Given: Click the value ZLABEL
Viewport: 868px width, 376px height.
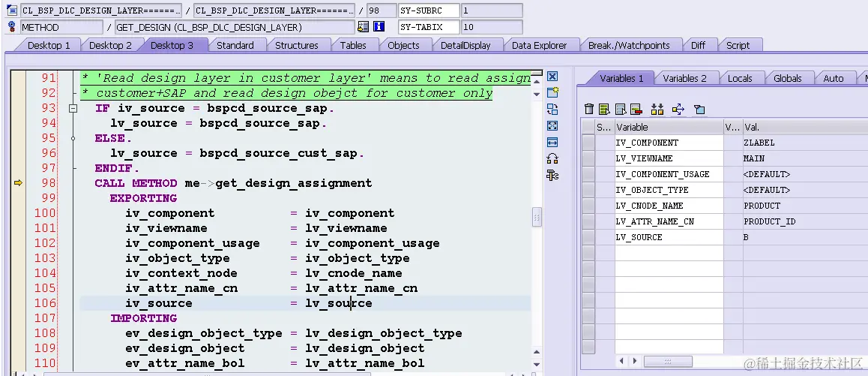Looking at the screenshot, I should (x=759, y=143).
